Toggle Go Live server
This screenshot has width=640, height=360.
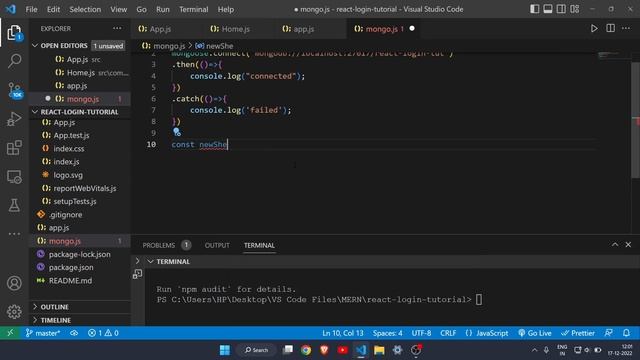coord(535,333)
